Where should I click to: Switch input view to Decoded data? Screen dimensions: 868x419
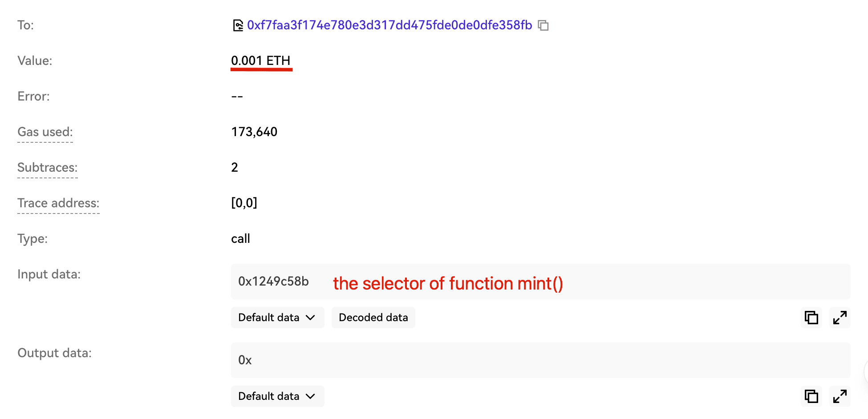(373, 318)
